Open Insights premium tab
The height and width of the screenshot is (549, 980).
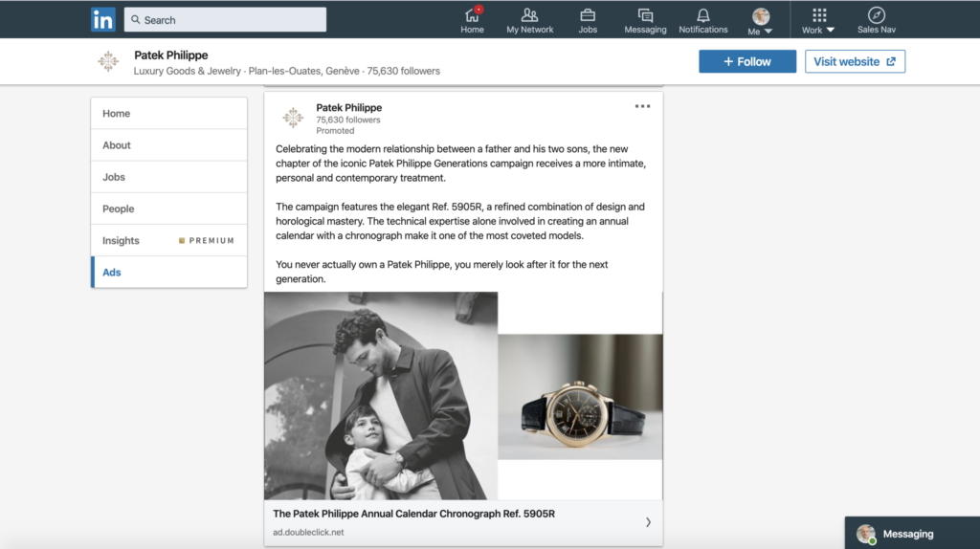(168, 240)
